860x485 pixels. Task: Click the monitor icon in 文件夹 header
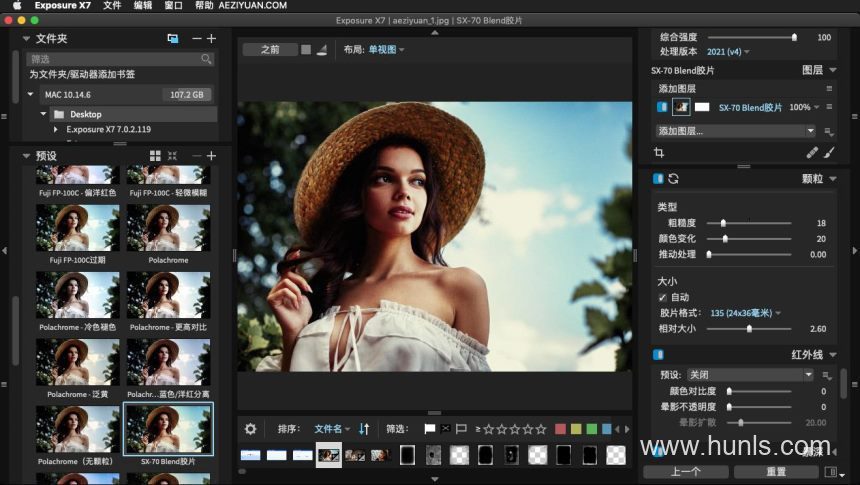tap(173, 38)
